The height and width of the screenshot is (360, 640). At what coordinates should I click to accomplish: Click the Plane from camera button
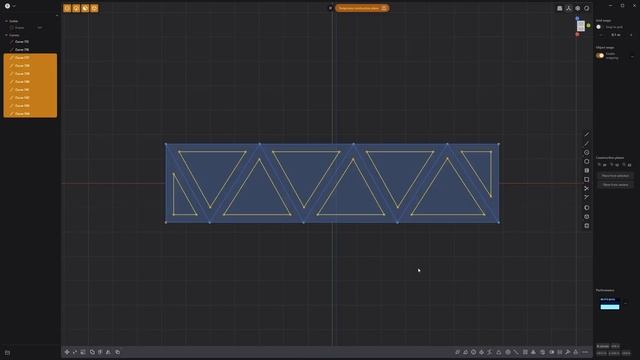615,185
